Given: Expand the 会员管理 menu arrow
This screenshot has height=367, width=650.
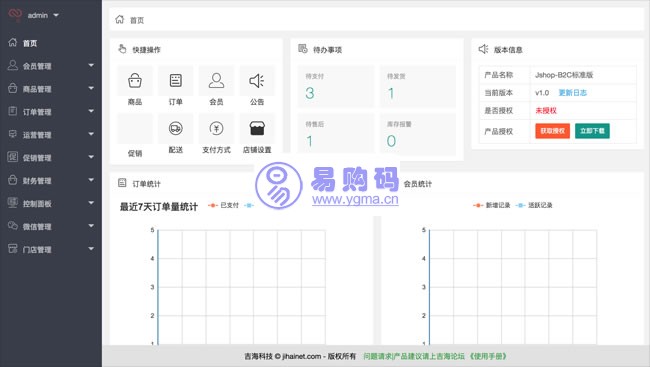Looking at the screenshot, I should [x=91, y=65].
